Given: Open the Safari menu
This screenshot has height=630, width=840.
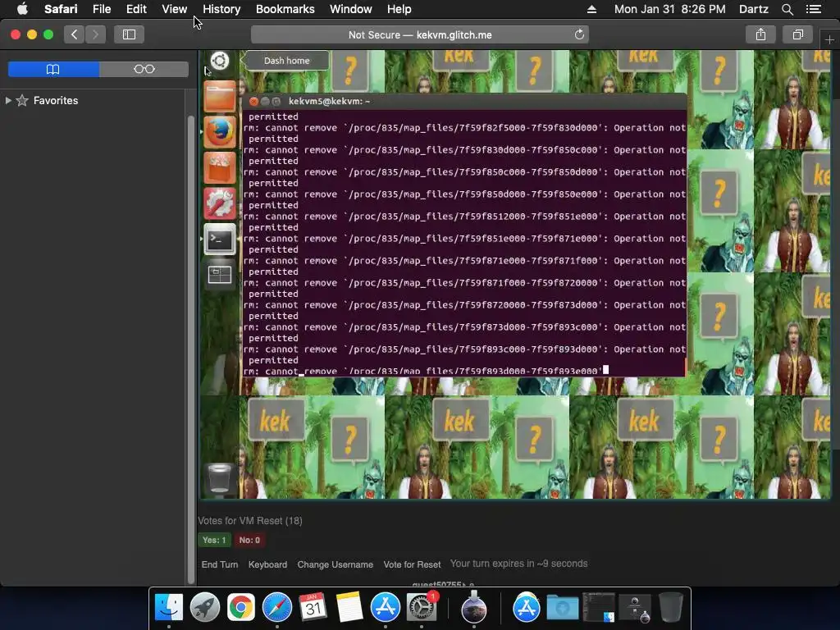Looking at the screenshot, I should pyautogui.click(x=61, y=9).
